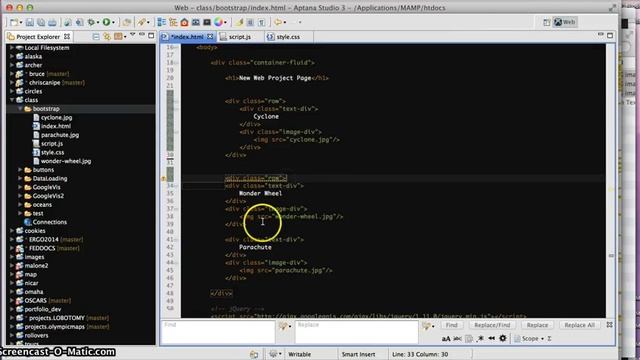
Task: Click the Terminal toolbar icon
Action: pos(207,22)
